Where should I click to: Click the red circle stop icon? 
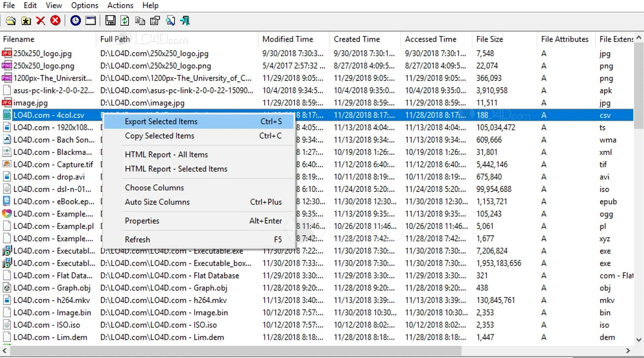click(56, 21)
